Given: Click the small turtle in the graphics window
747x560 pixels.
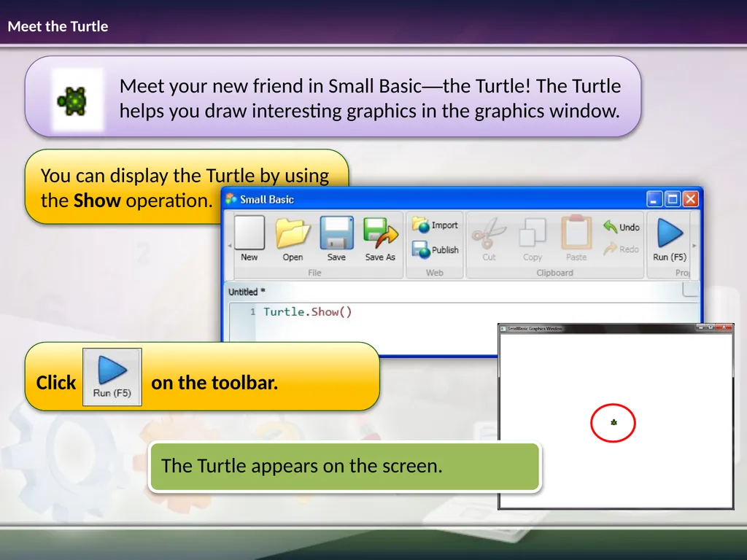Looking at the screenshot, I should (614, 422).
